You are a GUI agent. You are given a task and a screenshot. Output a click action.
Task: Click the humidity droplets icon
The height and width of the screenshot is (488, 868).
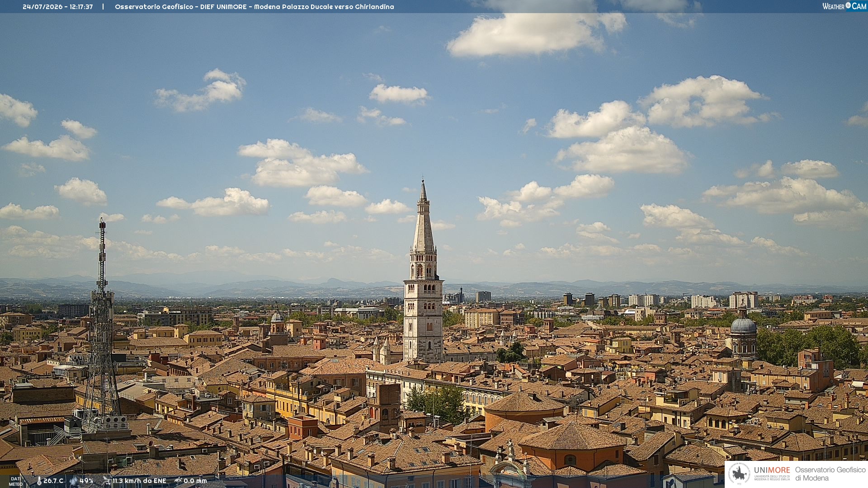pos(73,481)
